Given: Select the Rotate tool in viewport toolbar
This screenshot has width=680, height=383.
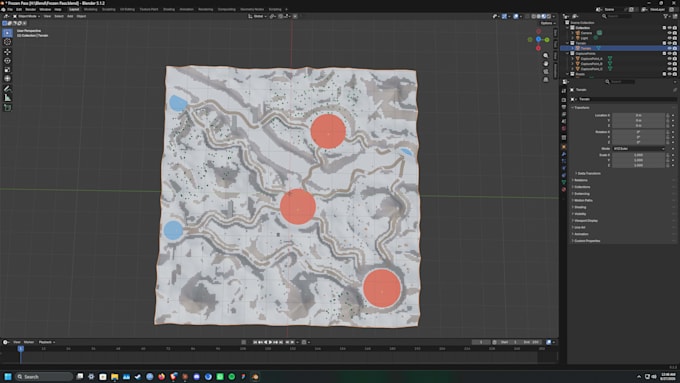Looking at the screenshot, I should pos(7,61).
